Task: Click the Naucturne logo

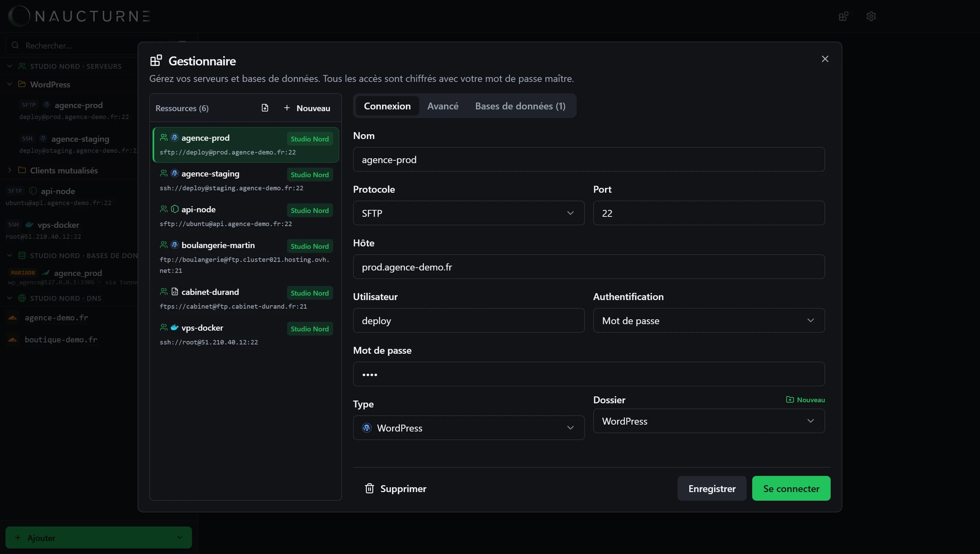Action: pos(79,16)
